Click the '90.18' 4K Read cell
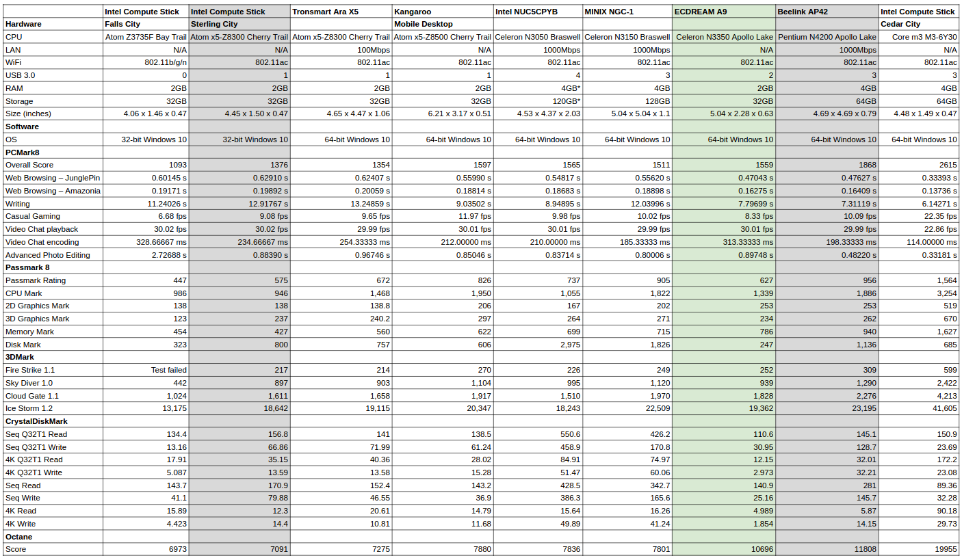The image size is (962, 560). (918, 511)
